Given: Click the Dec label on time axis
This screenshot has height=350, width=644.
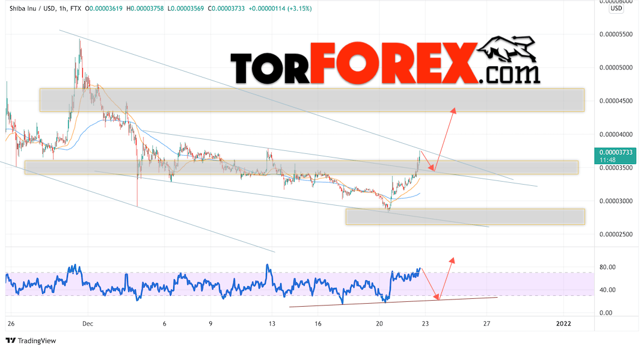Looking at the screenshot, I should [87, 324].
